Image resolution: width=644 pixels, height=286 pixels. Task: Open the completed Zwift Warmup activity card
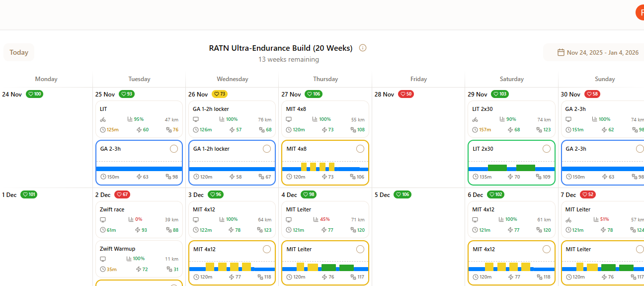click(139, 259)
